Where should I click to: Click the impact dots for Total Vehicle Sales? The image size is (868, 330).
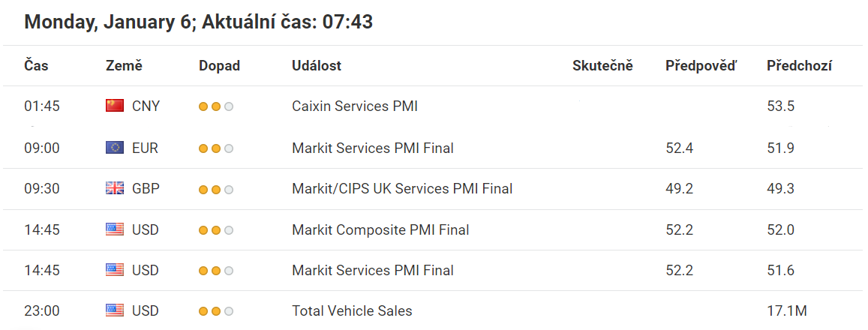click(x=216, y=312)
